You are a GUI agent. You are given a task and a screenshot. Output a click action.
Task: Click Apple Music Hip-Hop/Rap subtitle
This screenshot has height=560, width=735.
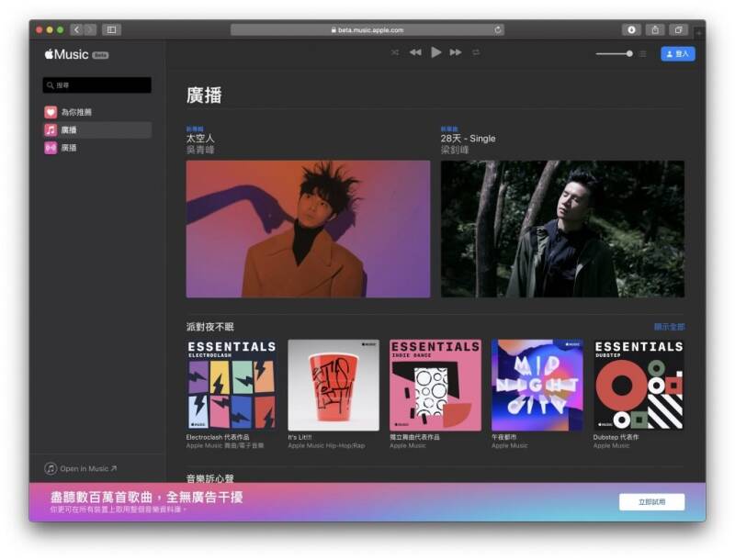326,446
